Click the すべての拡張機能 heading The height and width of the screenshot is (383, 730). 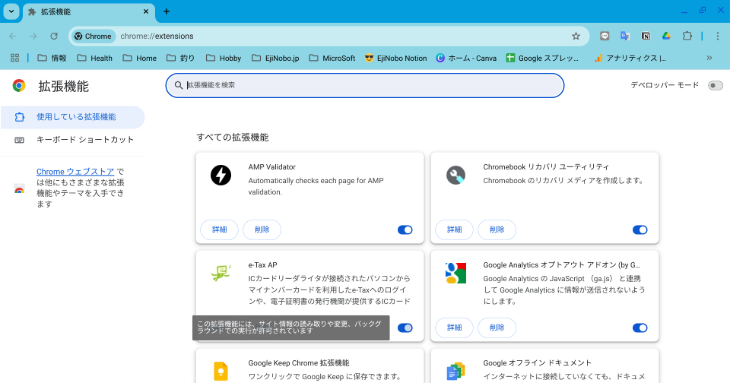click(232, 137)
